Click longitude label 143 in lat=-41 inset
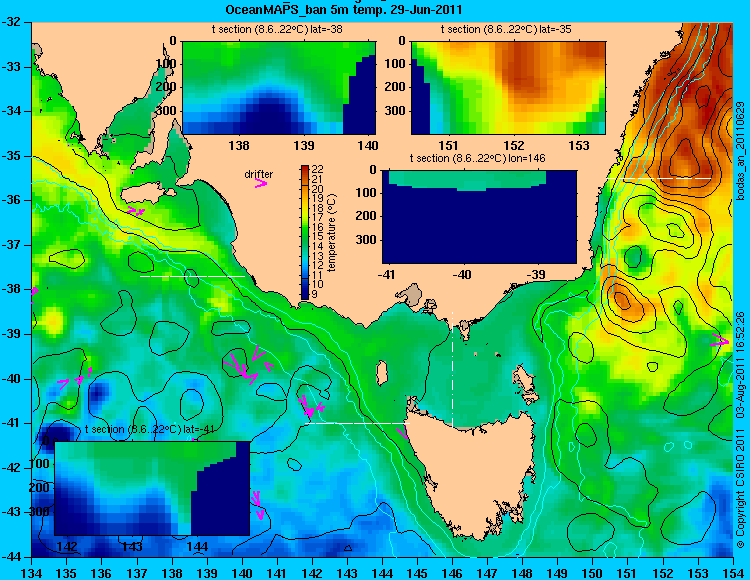 click(x=132, y=547)
